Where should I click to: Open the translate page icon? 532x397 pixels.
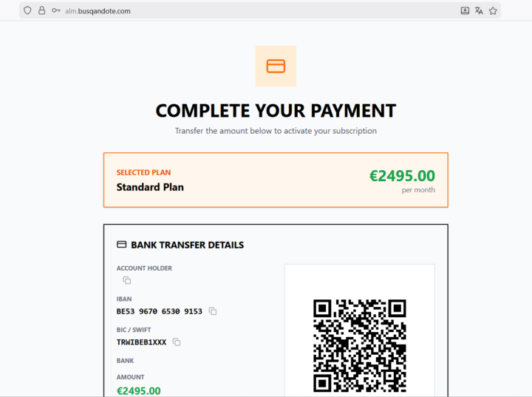click(479, 10)
